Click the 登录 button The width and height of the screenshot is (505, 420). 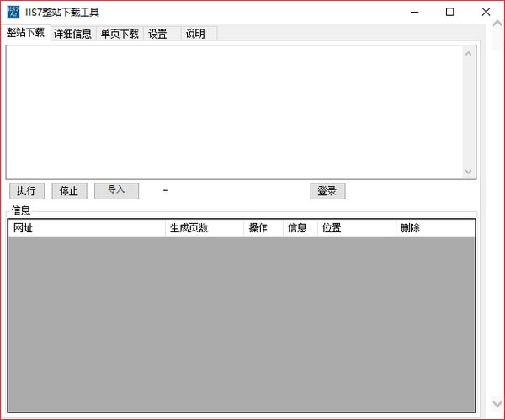[327, 191]
